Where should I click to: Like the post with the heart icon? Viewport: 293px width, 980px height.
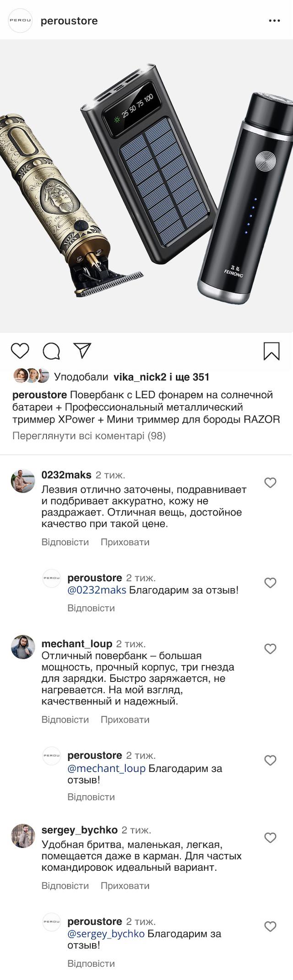pos(20,351)
